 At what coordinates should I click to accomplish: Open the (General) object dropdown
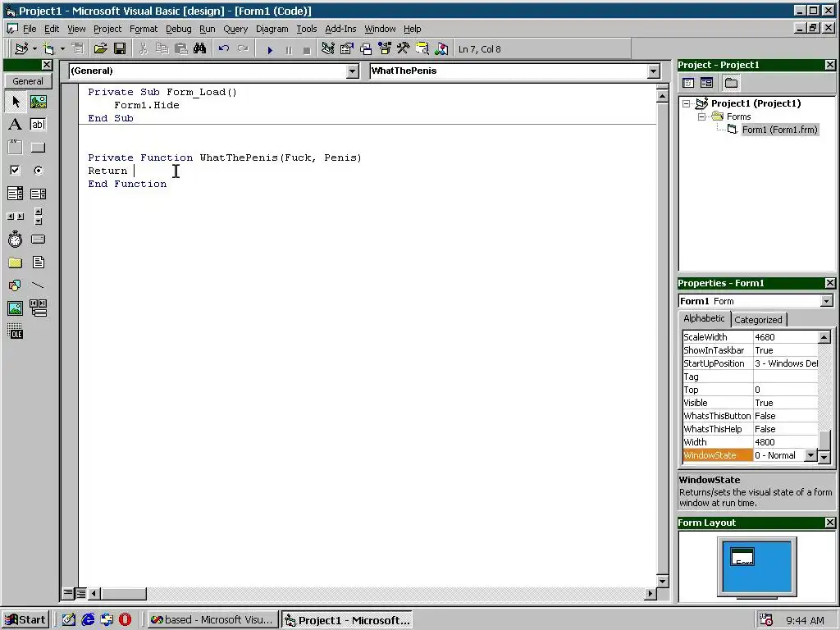(352, 71)
